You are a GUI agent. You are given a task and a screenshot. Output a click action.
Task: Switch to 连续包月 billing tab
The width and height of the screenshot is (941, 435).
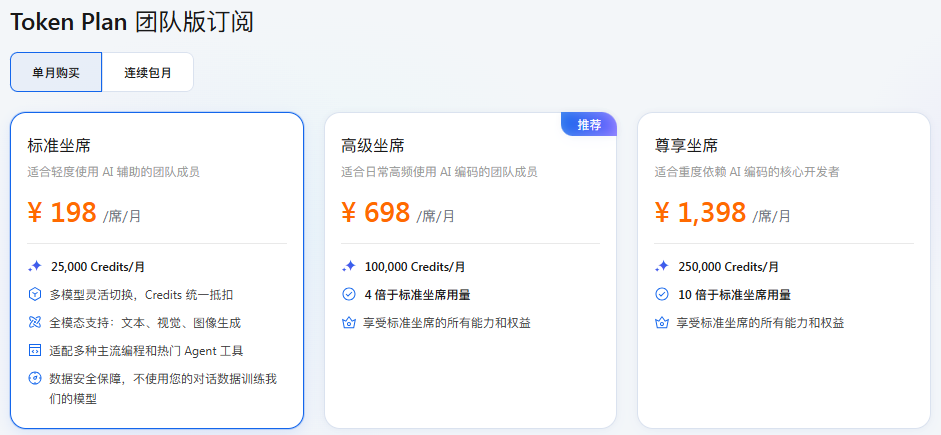coord(148,72)
